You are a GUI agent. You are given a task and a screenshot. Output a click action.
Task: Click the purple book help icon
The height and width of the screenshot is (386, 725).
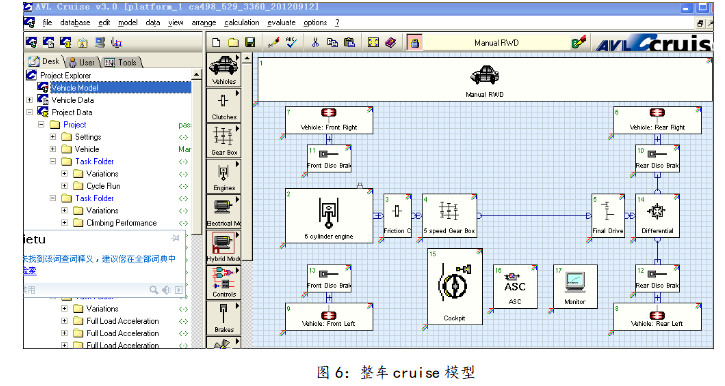[x=391, y=43]
